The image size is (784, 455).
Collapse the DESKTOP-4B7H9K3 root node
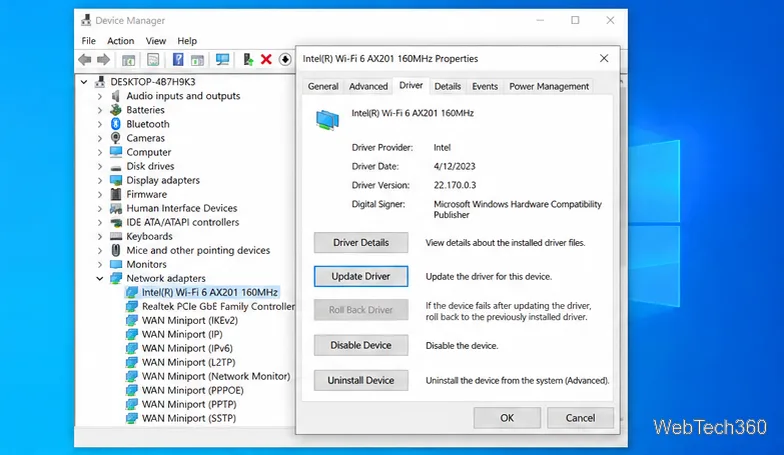[84, 82]
